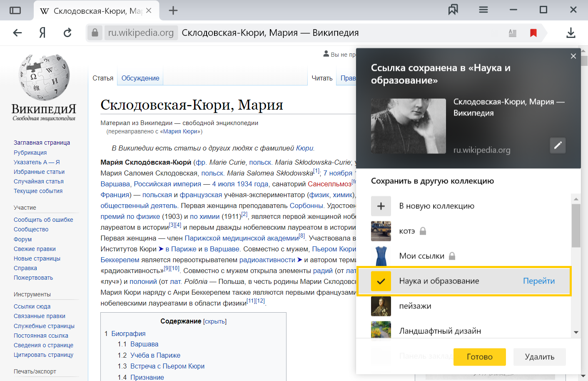Open Справка link in sidebar
The width and height of the screenshot is (588, 381).
(x=25, y=268)
